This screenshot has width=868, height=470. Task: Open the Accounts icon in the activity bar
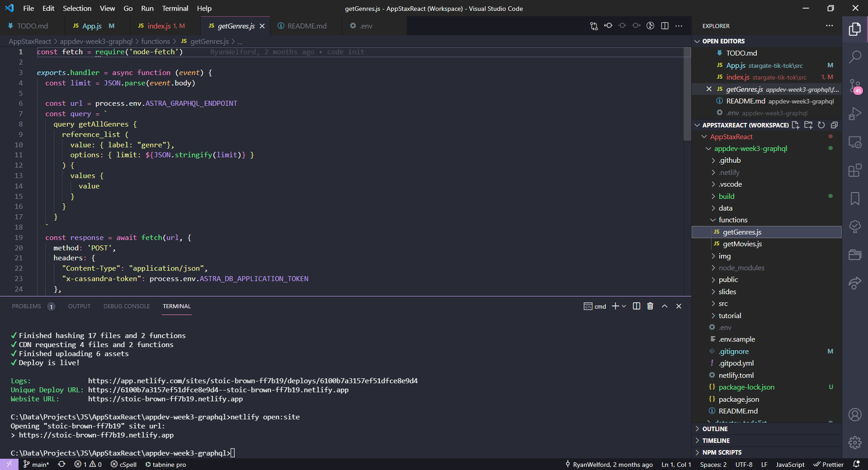[855, 415]
